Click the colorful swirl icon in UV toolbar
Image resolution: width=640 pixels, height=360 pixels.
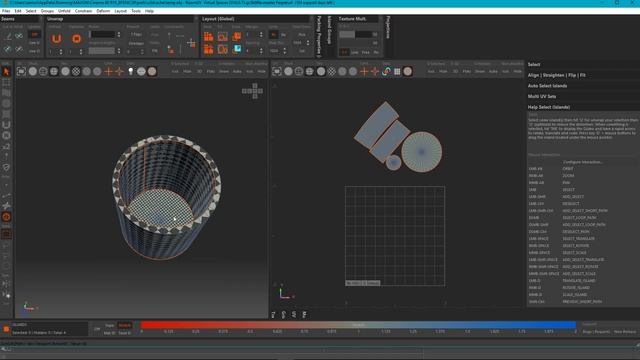pyautogui.click(x=386, y=71)
